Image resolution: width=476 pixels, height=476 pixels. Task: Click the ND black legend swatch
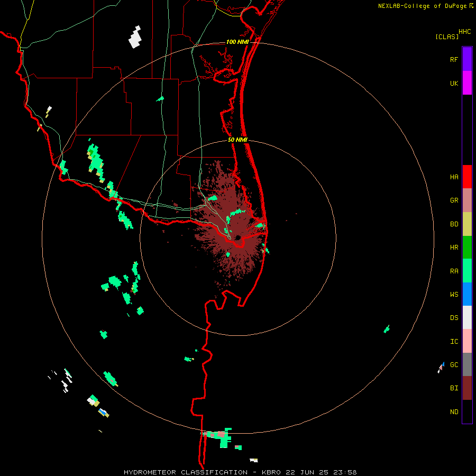click(467, 411)
